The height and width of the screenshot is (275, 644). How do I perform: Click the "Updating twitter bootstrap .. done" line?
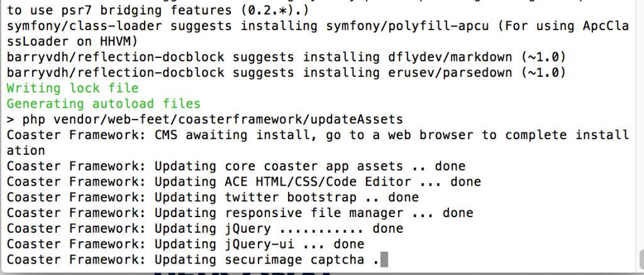[x=213, y=198]
